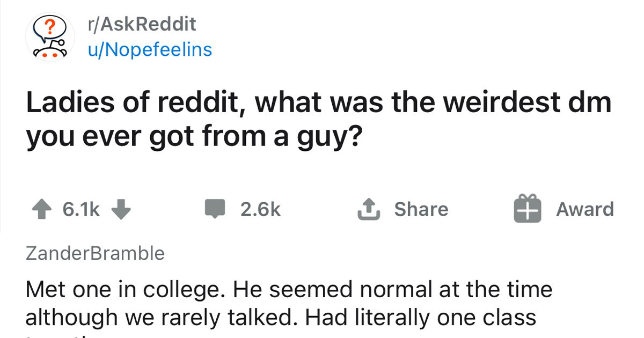Click the 2.6k comment count

point(260,209)
